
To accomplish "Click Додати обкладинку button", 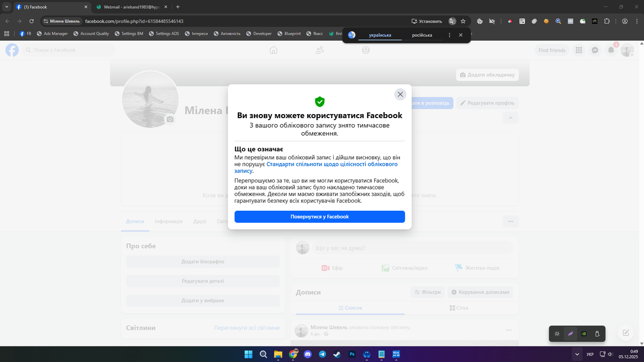I will (487, 75).
